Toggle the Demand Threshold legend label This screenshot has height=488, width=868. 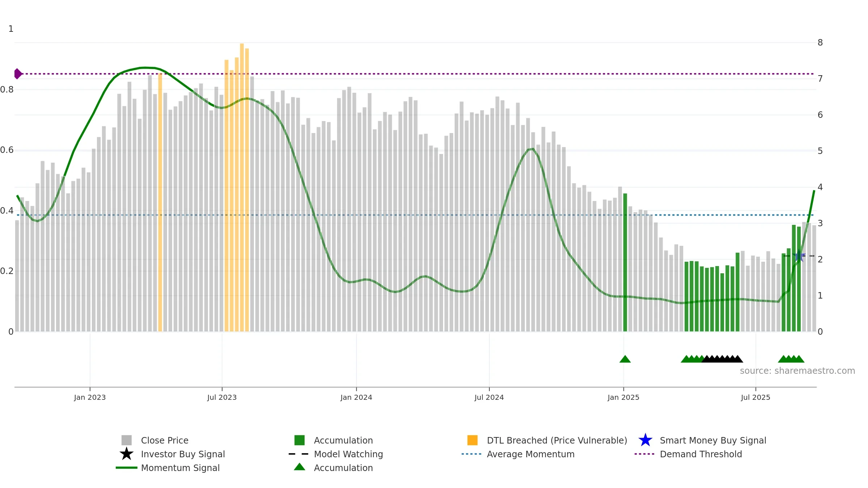[701, 454]
